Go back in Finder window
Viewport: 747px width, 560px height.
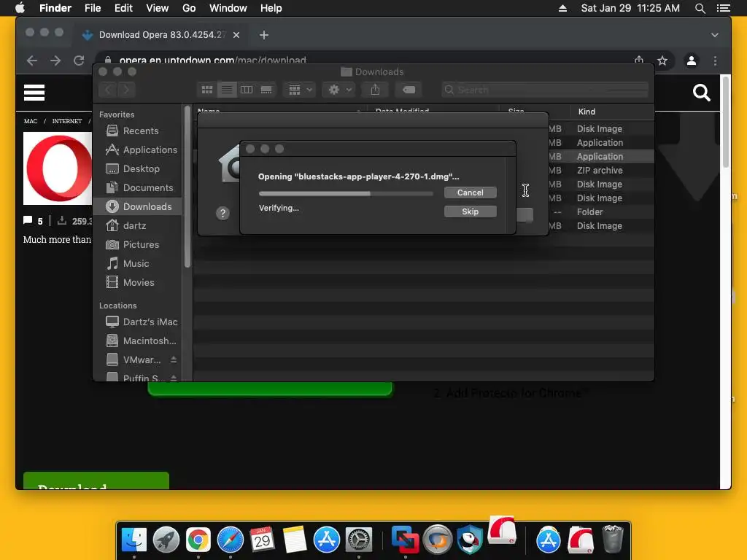108,90
